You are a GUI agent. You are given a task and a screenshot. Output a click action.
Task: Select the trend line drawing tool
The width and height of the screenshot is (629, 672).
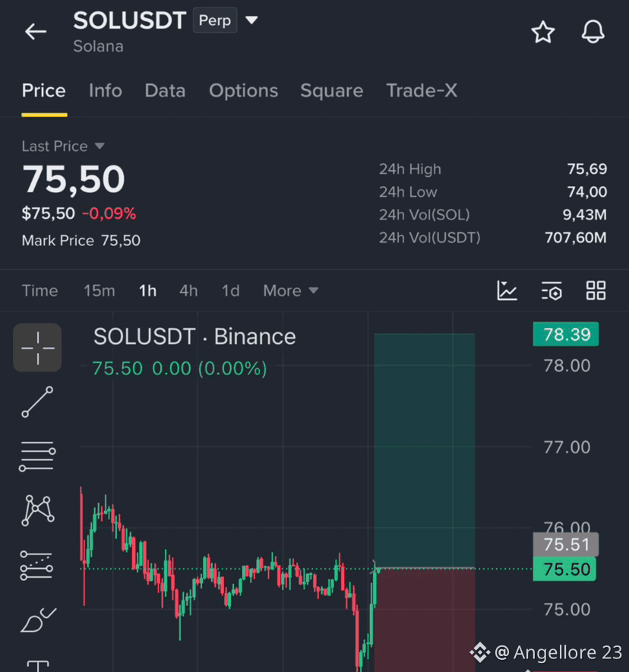(37, 402)
